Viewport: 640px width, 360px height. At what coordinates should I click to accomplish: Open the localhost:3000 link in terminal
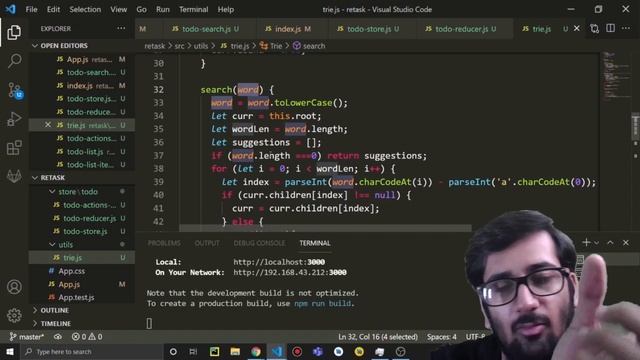[x=279, y=262]
